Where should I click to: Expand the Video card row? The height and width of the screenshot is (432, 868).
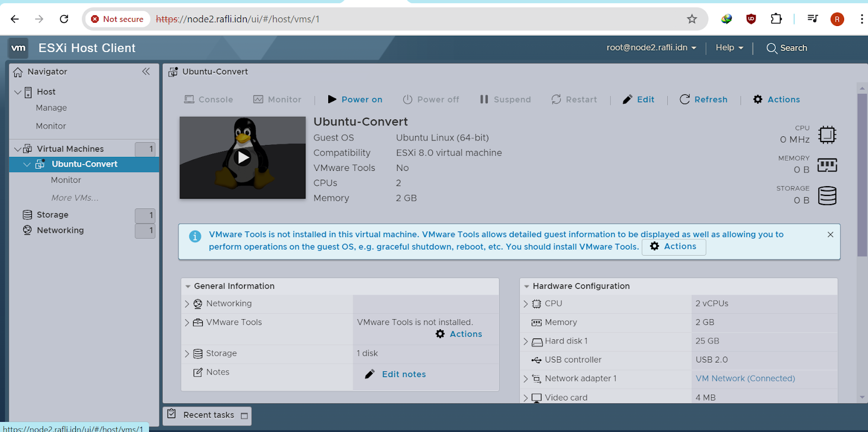[526, 398]
